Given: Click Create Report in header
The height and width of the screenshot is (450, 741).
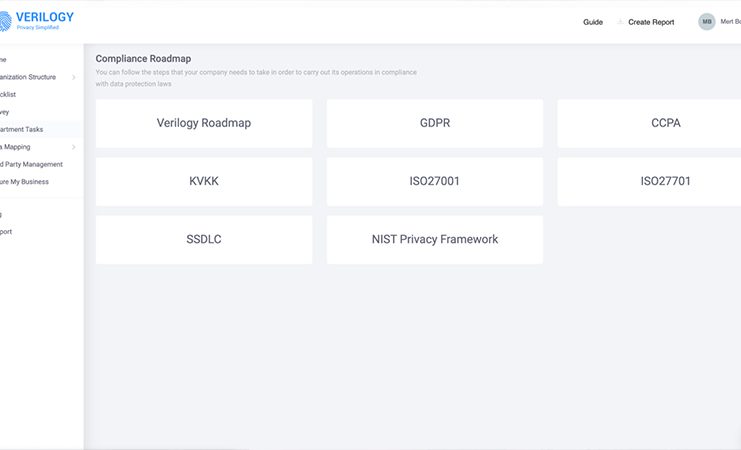Looking at the screenshot, I should [x=651, y=22].
